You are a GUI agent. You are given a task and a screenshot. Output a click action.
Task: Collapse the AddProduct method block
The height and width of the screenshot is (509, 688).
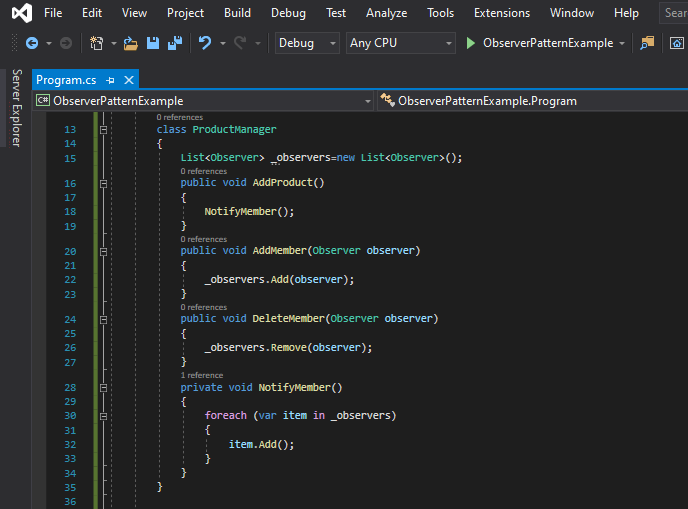click(x=104, y=184)
